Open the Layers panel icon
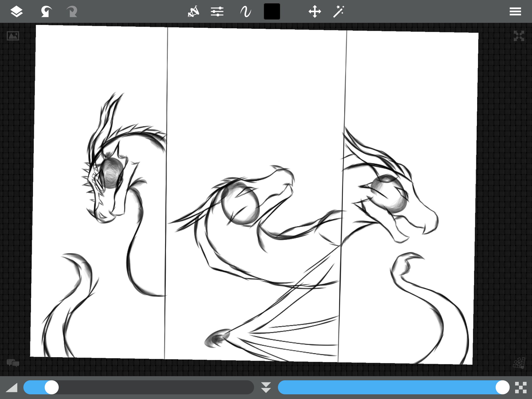The image size is (532, 399). 17,11
